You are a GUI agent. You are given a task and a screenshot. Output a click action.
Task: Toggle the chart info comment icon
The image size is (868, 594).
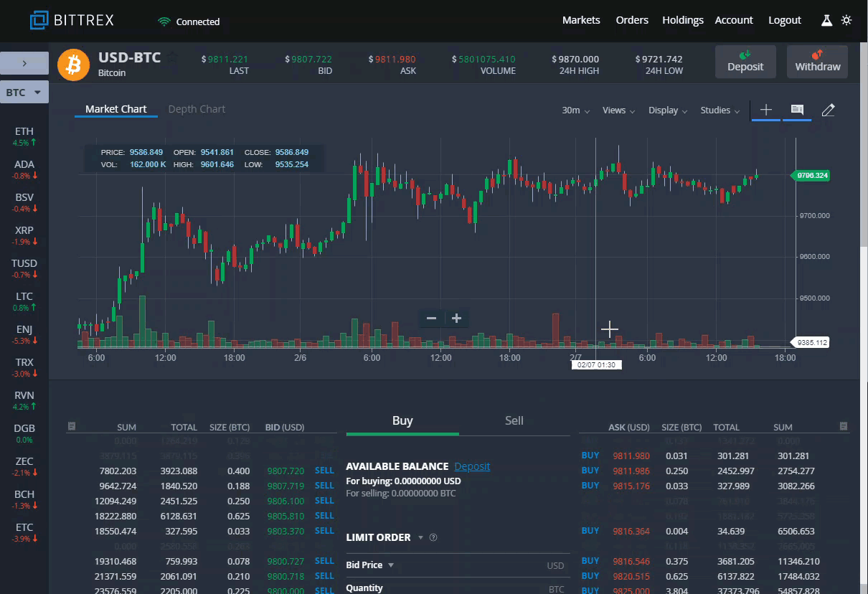[797, 110]
